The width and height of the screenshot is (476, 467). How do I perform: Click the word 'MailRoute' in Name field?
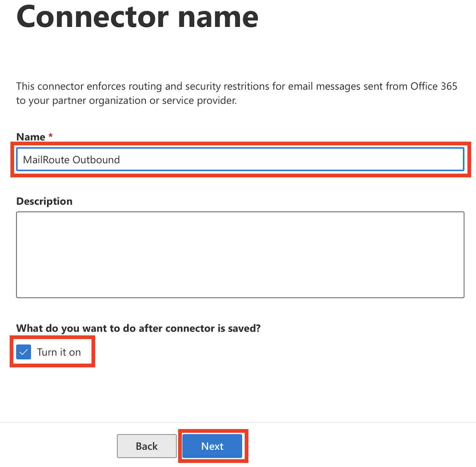46,160
